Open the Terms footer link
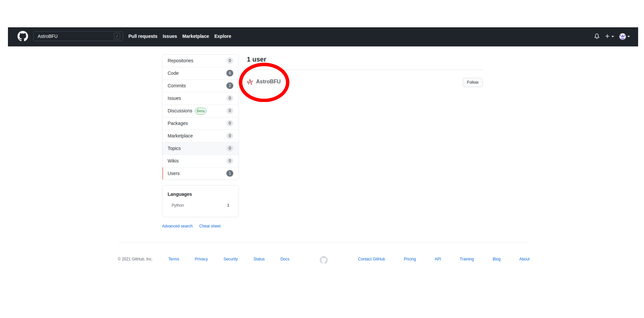This screenshot has width=644, height=318. pyautogui.click(x=174, y=259)
